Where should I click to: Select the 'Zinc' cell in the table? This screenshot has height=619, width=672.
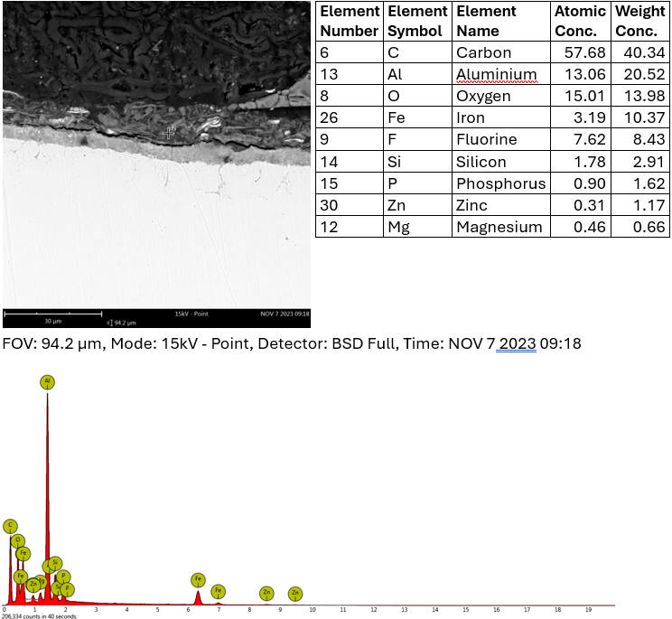click(501, 205)
